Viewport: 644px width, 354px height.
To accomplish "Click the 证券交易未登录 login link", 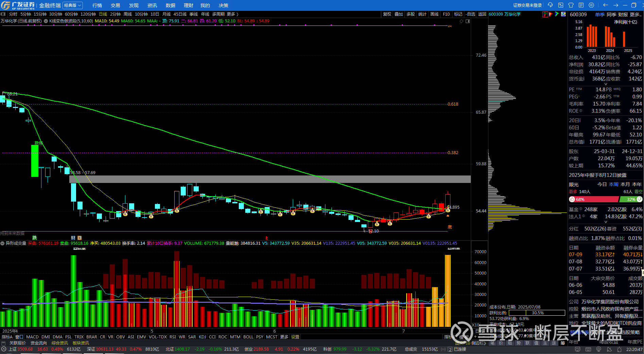I will [x=527, y=5].
